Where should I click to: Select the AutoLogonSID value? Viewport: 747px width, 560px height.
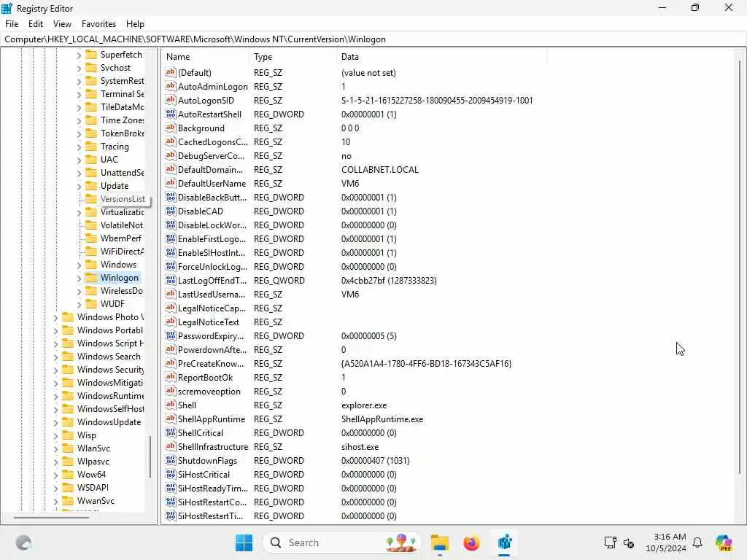(x=206, y=100)
